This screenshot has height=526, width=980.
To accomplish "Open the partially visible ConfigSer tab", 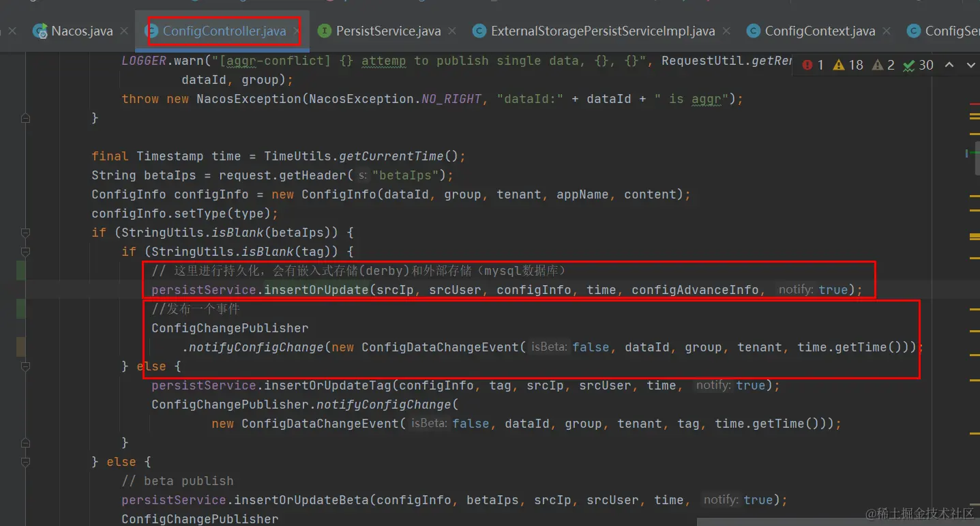I will point(944,31).
